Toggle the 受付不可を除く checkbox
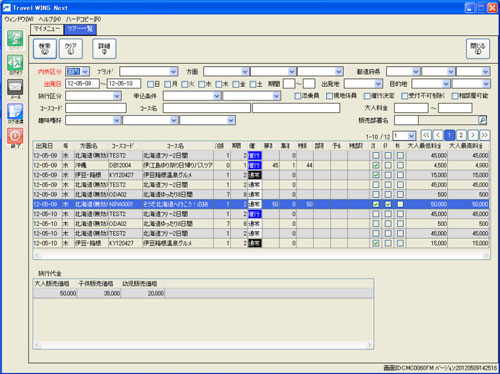 (404, 96)
